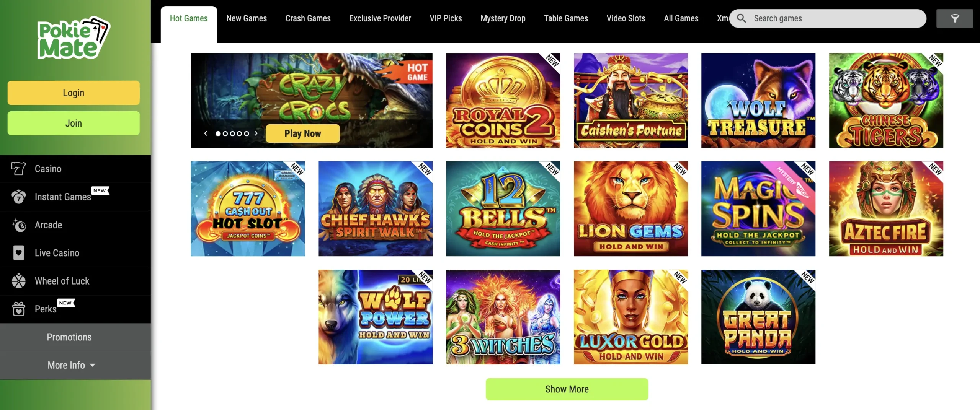Click the Arcade icon in the sidebar
Image resolution: width=980 pixels, height=410 pixels.
(x=18, y=225)
